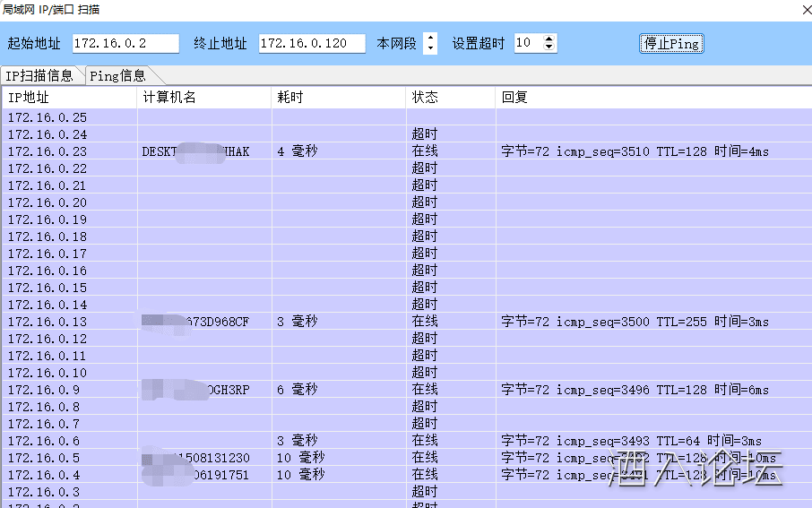Viewport: 812px width, 508px height.
Task: Decrease the 设置超时 value with down arrow
Action: point(549,48)
